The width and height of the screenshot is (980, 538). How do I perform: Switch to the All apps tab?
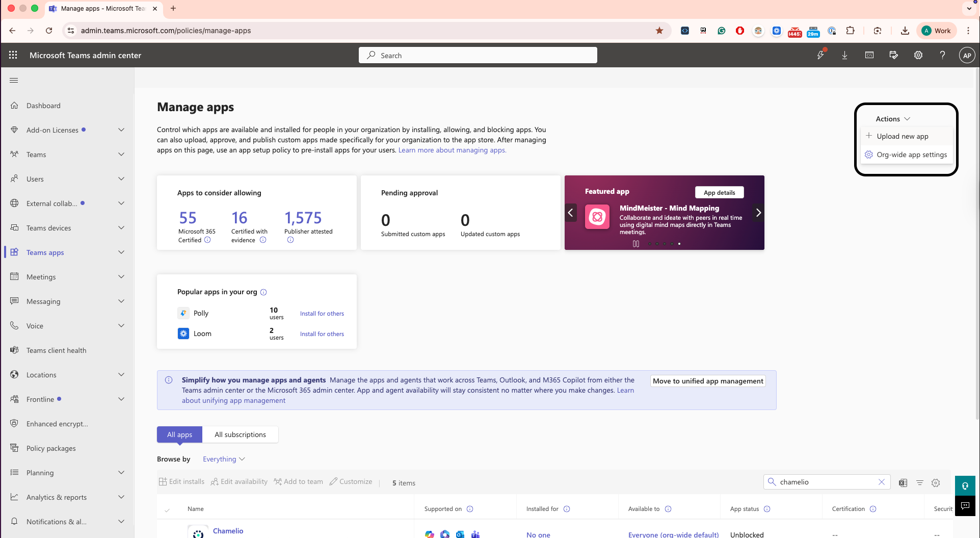[x=179, y=434]
